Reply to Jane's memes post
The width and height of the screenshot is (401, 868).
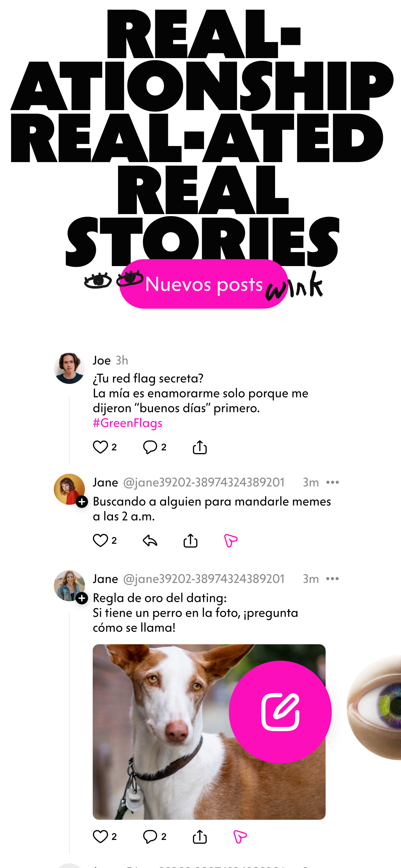150,541
